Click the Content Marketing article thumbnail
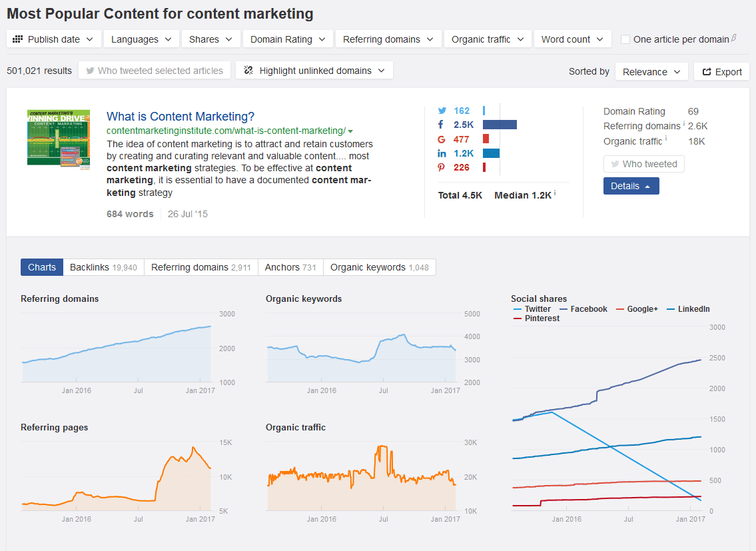Screen dimensions: 756x551 point(59,139)
